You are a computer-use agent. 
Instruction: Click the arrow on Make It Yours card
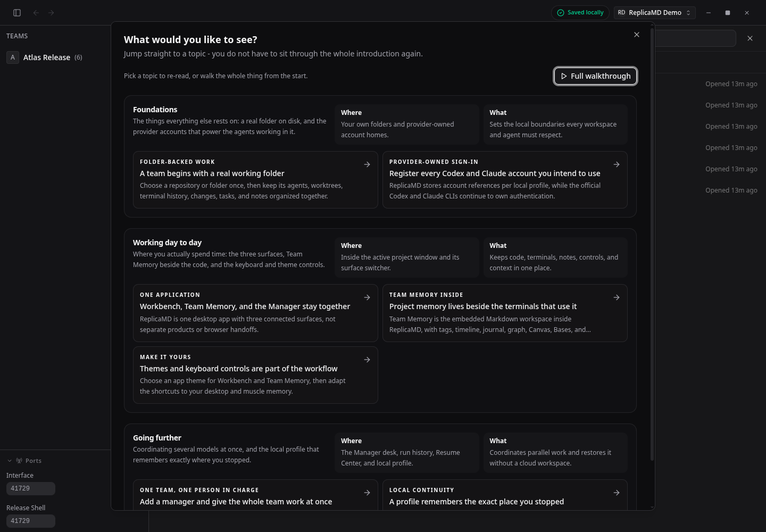[367, 360]
